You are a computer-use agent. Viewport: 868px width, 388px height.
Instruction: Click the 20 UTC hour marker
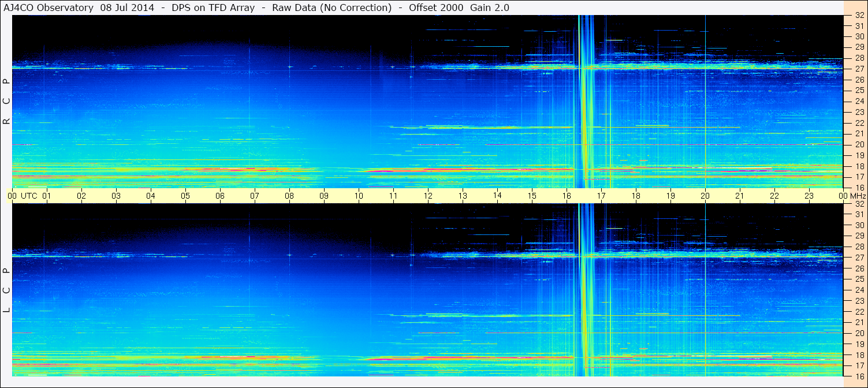705,196
